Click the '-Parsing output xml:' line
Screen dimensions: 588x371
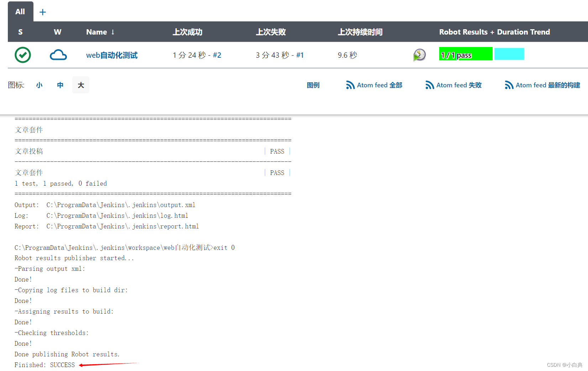(50, 269)
